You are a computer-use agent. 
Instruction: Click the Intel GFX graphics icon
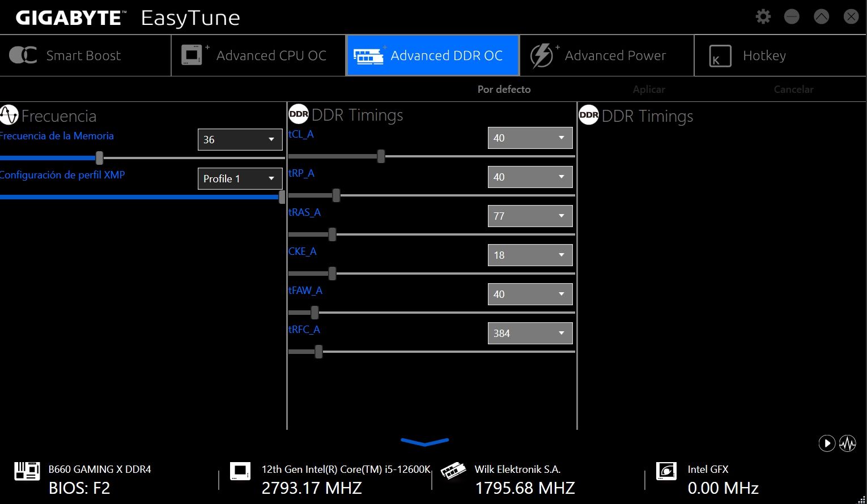tap(666, 471)
